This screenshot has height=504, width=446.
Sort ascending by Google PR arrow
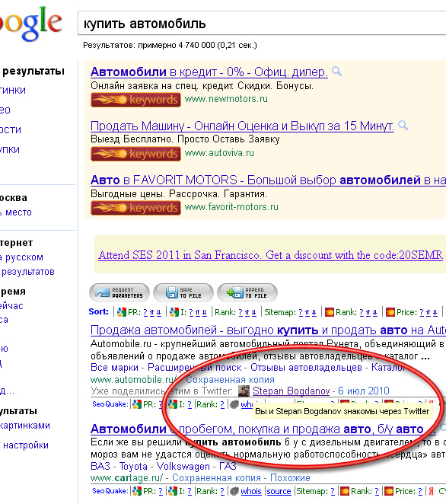pos(152,312)
